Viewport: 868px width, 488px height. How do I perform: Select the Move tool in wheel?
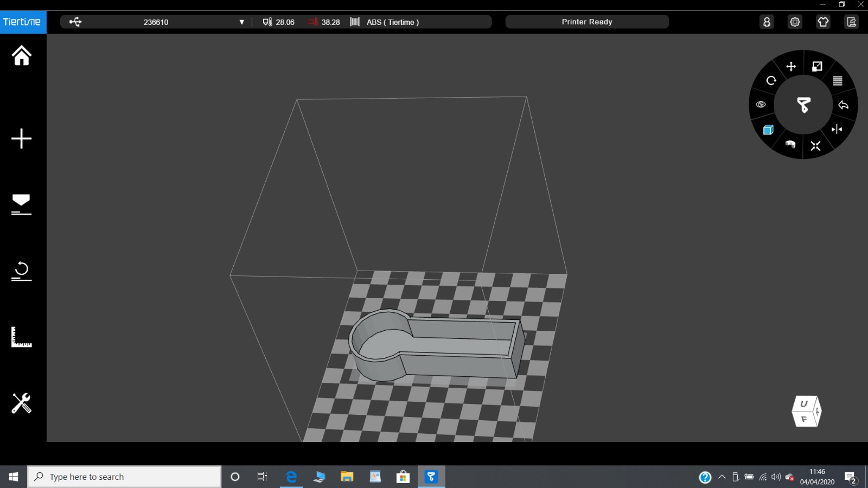[x=791, y=67]
